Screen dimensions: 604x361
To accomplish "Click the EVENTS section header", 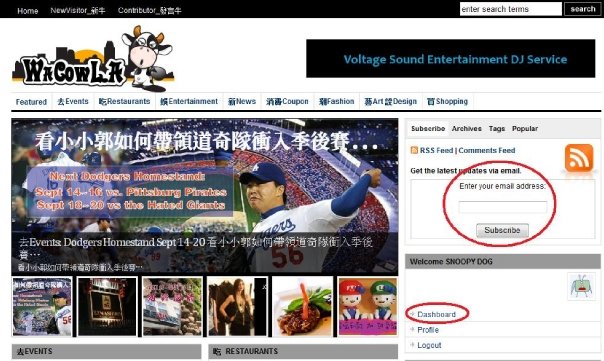I will 106,351.
